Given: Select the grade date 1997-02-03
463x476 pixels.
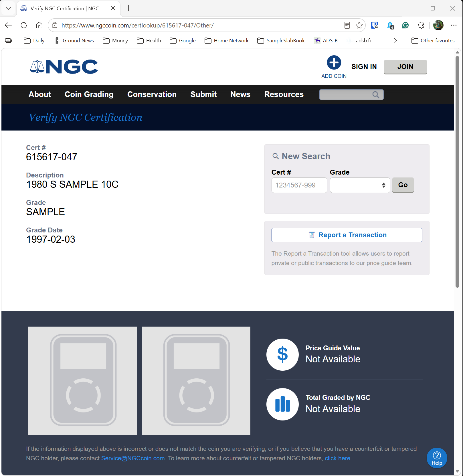Looking at the screenshot, I should pos(51,239).
